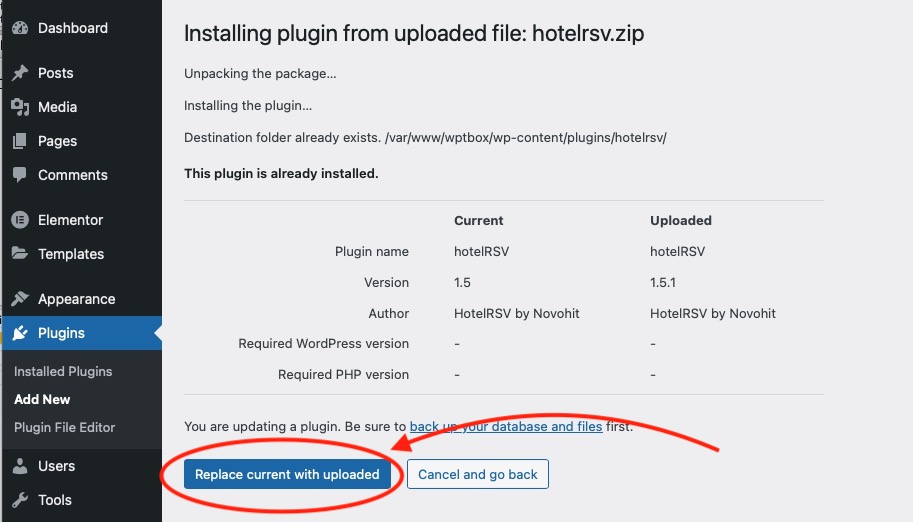Image resolution: width=913 pixels, height=522 pixels.
Task: Select Add New in Plugins submenu
Action: (42, 399)
